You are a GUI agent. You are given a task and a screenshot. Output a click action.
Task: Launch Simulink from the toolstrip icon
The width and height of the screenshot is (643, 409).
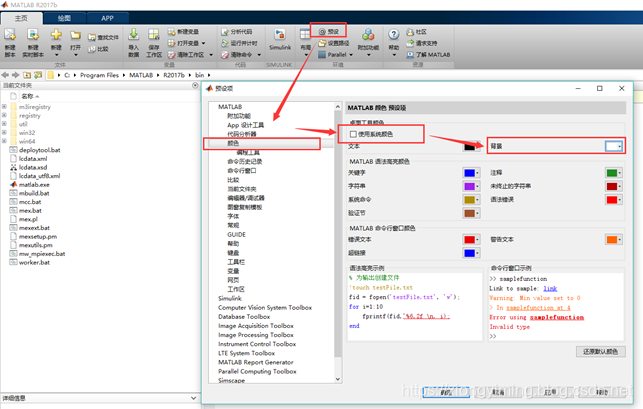pos(280,34)
